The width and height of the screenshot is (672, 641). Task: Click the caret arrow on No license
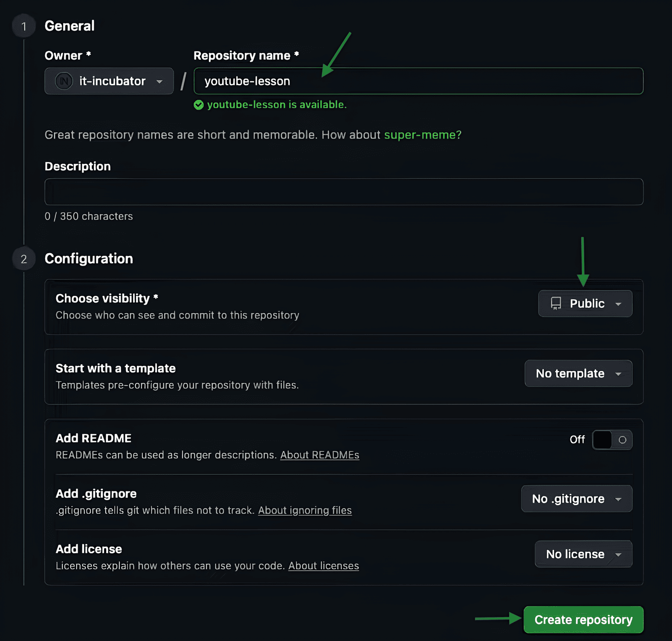pyautogui.click(x=618, y=554)
